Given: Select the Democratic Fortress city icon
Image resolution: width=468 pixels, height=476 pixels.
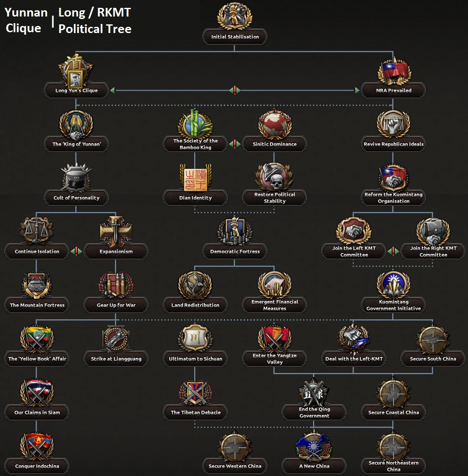Looking at the screenshot, I should click(234, 231).
